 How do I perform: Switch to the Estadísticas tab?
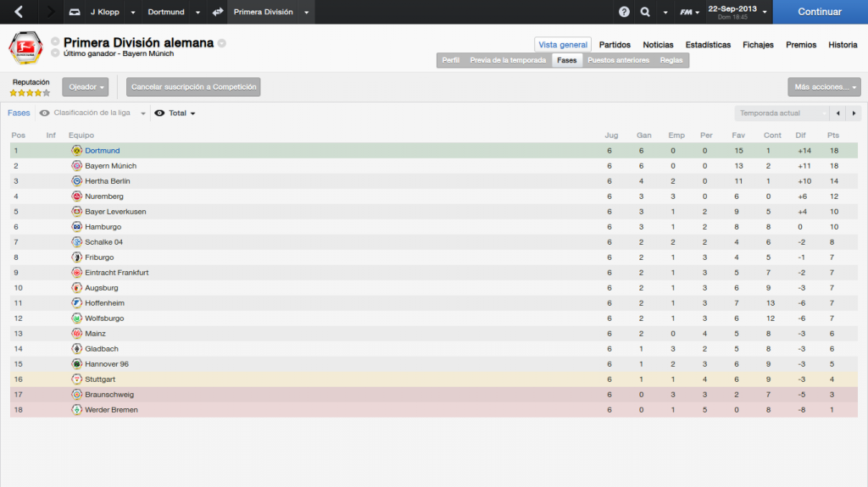[708, 45]
